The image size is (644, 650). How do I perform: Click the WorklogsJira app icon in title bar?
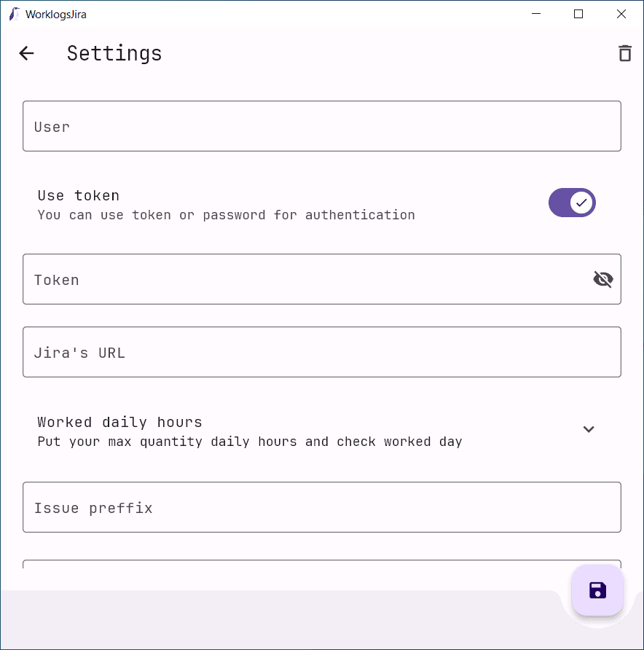coord(14,14)
